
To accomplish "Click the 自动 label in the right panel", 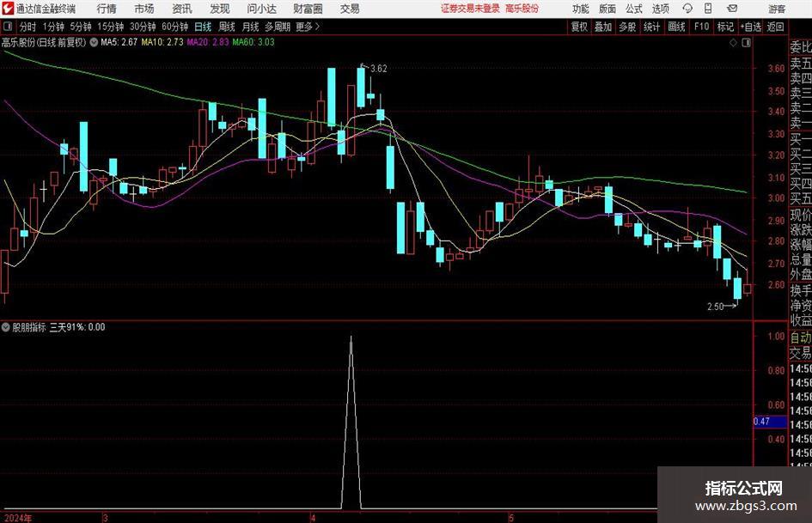I will click(801, 338).
